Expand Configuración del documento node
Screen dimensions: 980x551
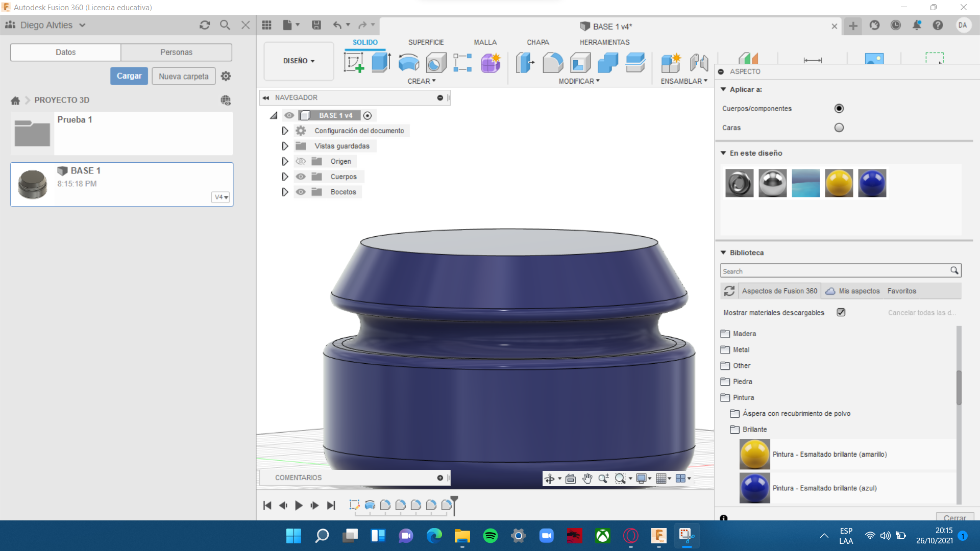click(x=285, y=131)
